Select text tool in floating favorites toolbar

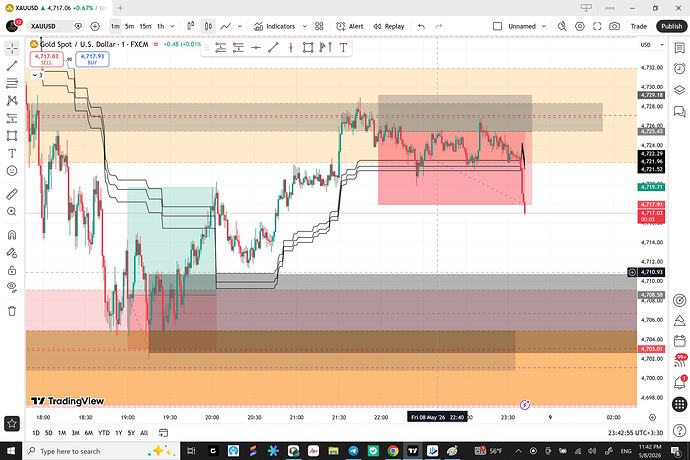point(343,48)
